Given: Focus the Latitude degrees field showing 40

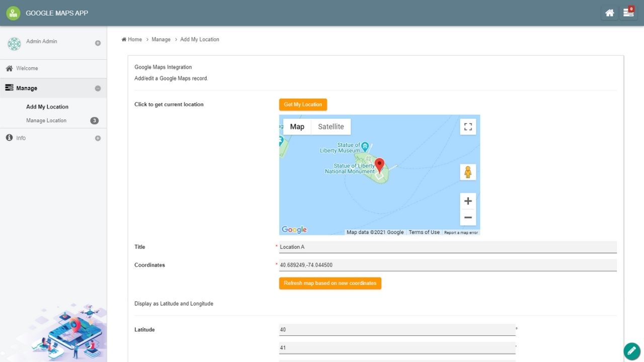Looking at the screenshot, I should click(x=397, y=330).
